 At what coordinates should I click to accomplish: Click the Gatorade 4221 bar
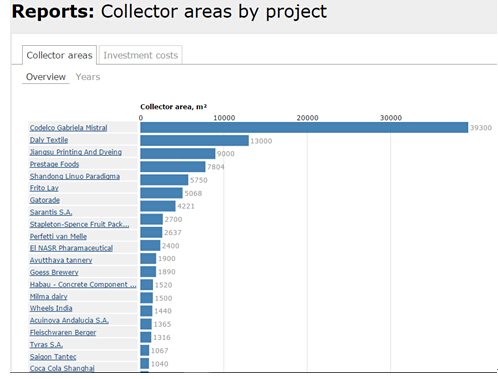[158, 206]
